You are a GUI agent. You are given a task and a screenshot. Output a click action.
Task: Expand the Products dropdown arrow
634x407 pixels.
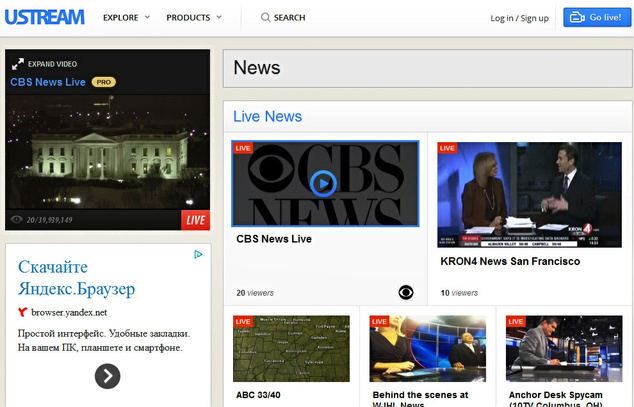(219, 17)
